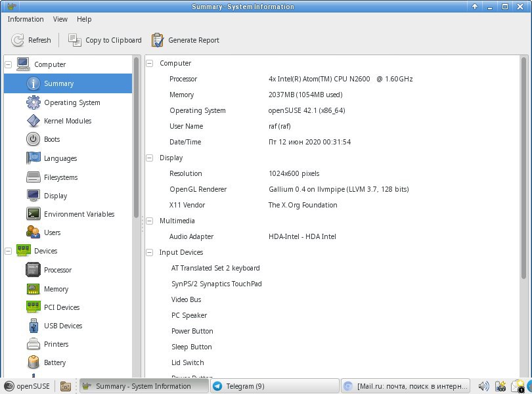Select the Audio Adapter row
The height and width of the screenshot is (394, 532).
click(x=332, y=236)
